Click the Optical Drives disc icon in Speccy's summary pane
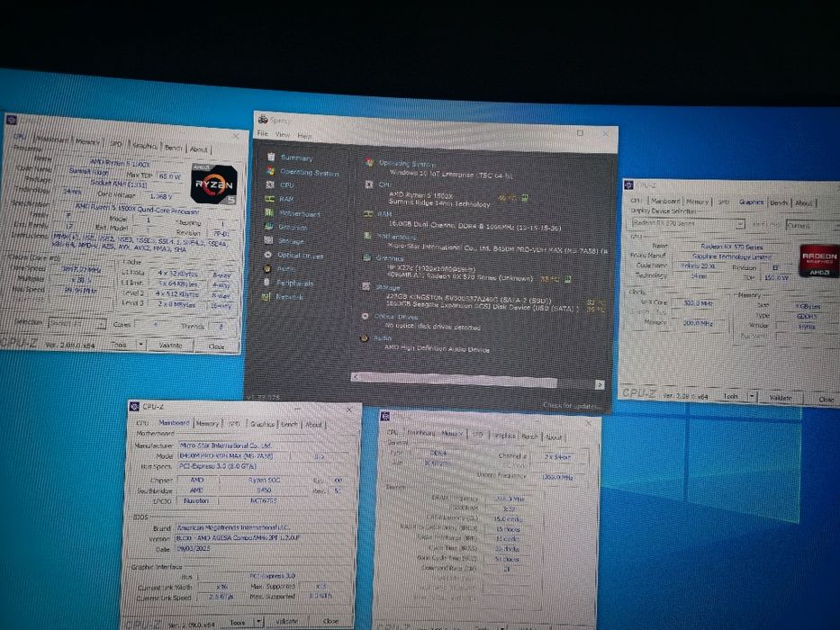The image size is (840, 630). (x=365, y=317)
